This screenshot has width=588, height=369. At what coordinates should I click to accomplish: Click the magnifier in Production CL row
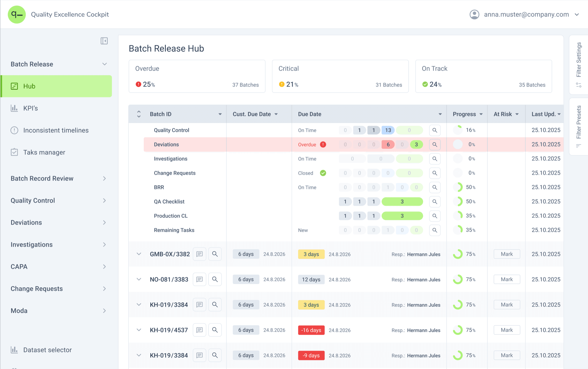[x=435, y=216]
